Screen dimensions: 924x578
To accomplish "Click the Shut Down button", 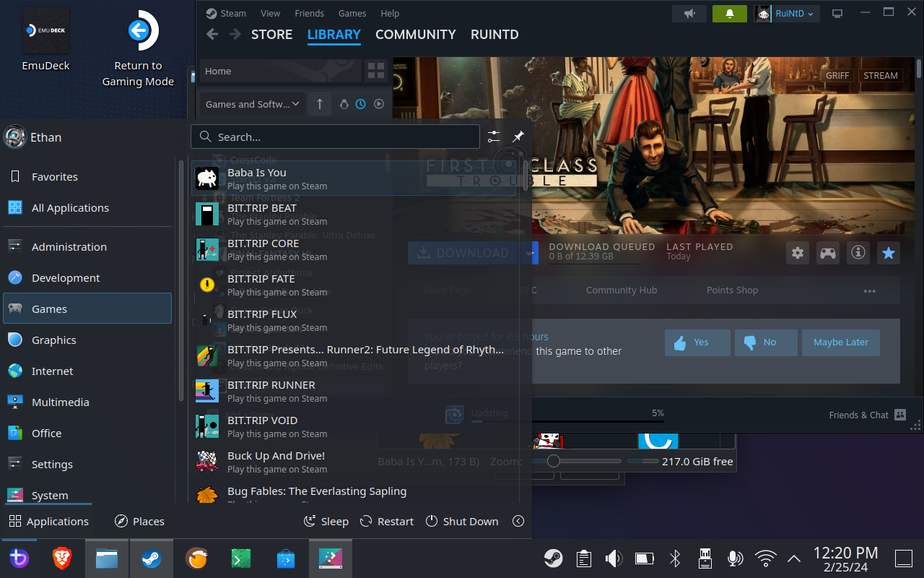I will click(x=462, y=521).
